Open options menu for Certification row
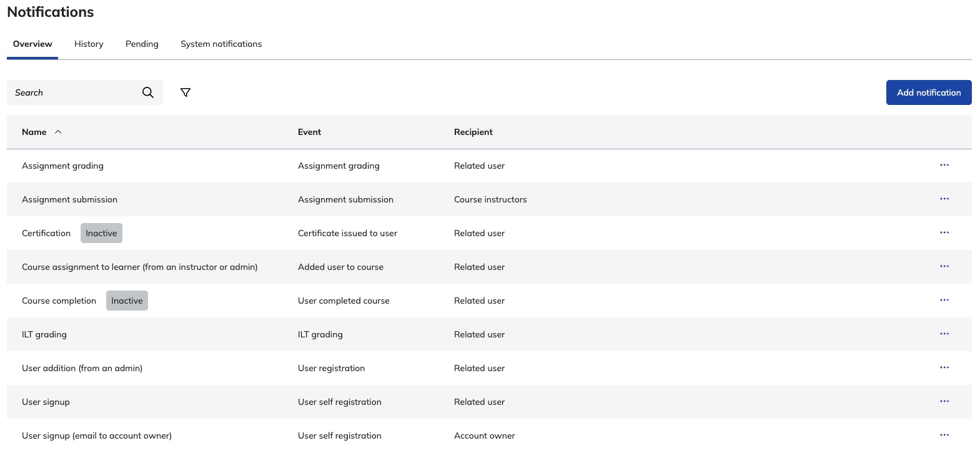Screen dimensions: 980x453 click(x=944, y=232)
